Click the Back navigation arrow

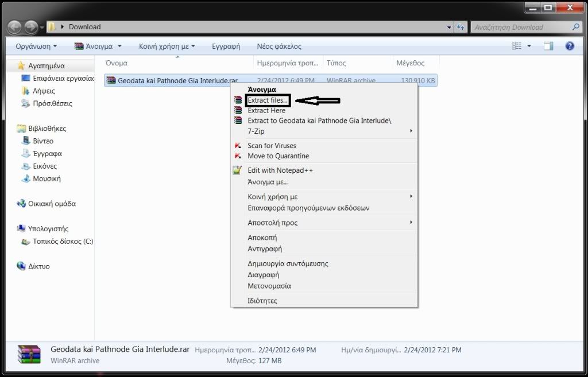click(15, 27)
